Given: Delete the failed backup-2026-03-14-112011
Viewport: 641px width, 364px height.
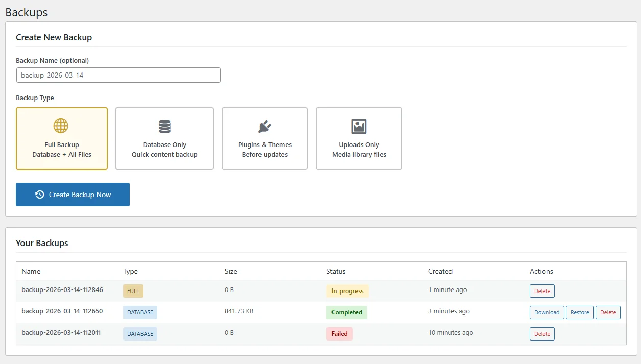Looking at the screenshot, I should (542, 334).
